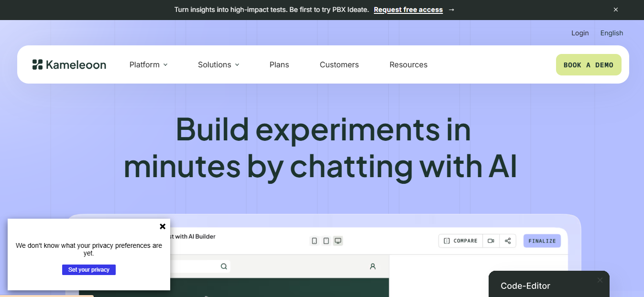Image resolution: width=644 pixels, height=297 pixels.
Task: Go to the Resources page
Action: click(x=409, y=64)
